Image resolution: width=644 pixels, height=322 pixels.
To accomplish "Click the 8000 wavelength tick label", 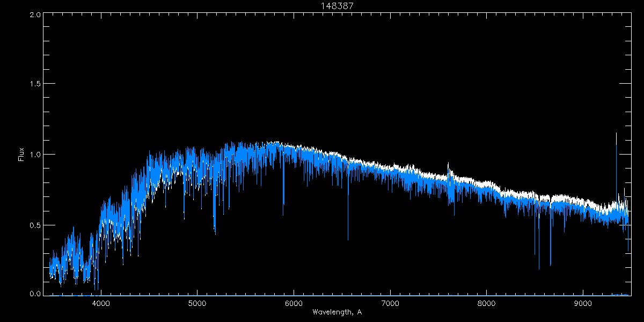I will (487, 303).
